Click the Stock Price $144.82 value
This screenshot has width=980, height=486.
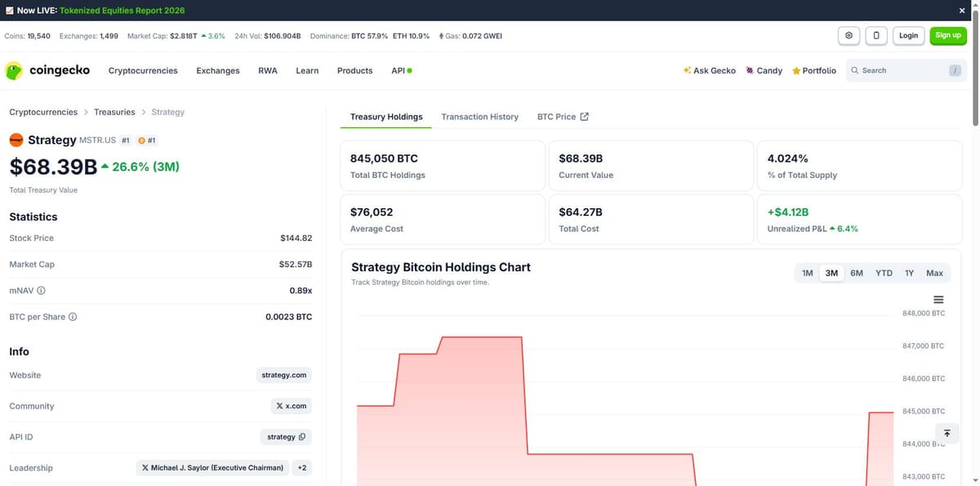(x=296, y=239)
